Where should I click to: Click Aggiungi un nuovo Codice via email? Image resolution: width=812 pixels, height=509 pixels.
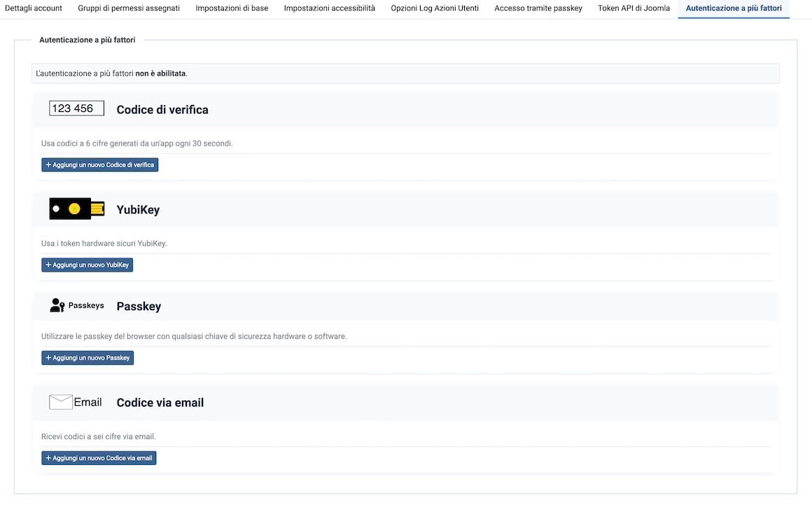click(99, 458)
